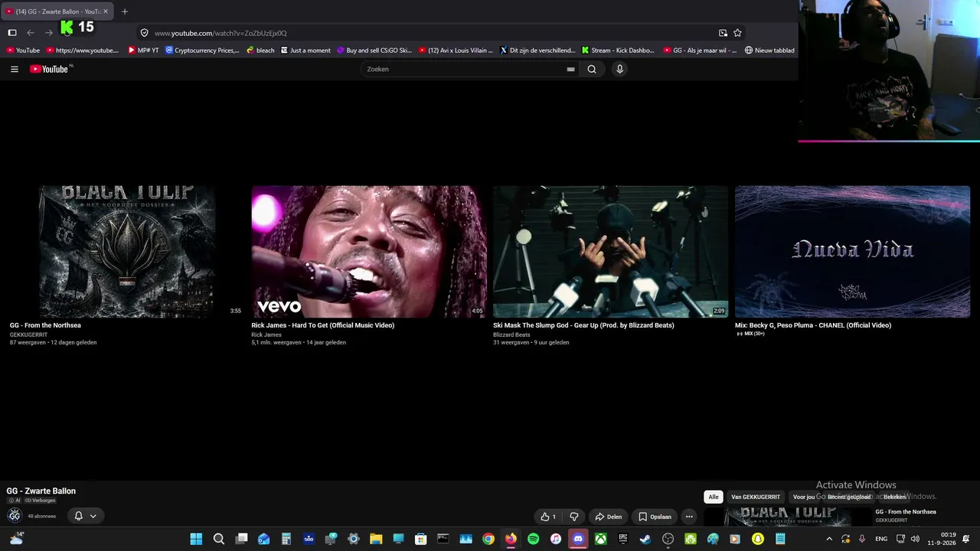This screenshot has width=980, height=551.
Task: Open the 'bleach' bookmark
Action: (260, 51)
